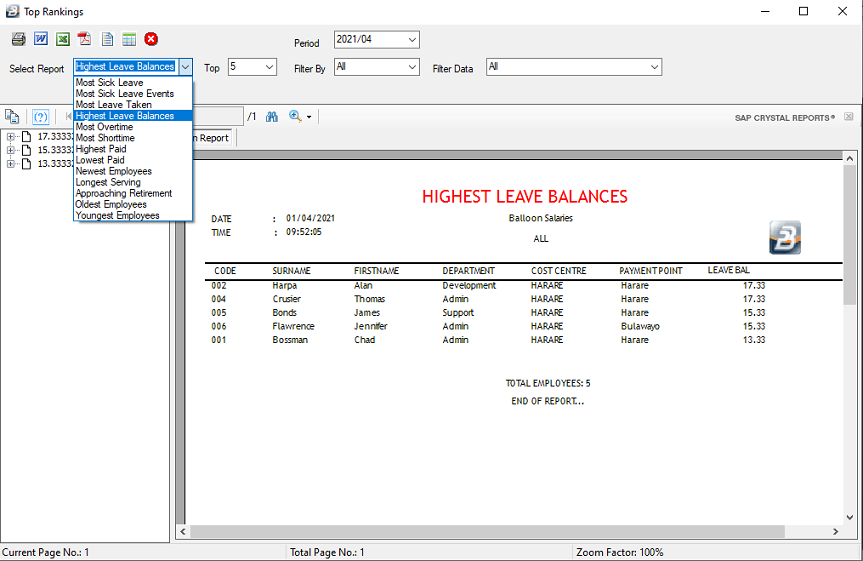
Task: Click the zoom magnifier icon
Action: (x=295, y=116)
